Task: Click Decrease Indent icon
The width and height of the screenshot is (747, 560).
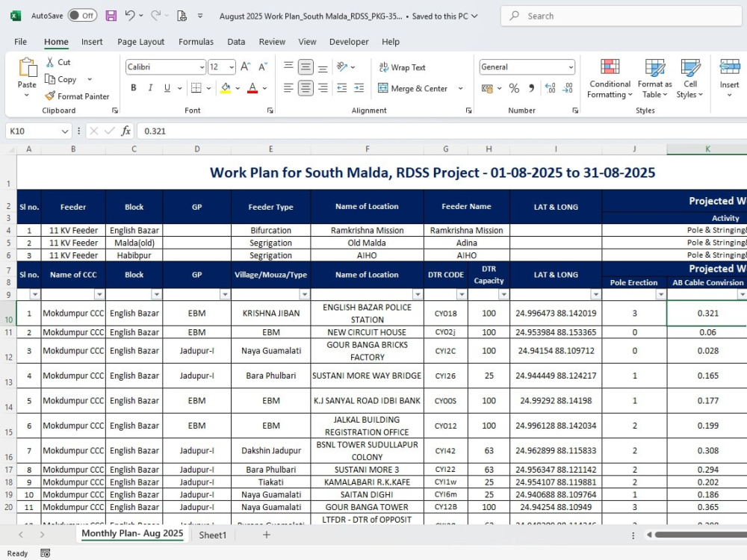Action: pyautogui.click(x=341, y=88)
